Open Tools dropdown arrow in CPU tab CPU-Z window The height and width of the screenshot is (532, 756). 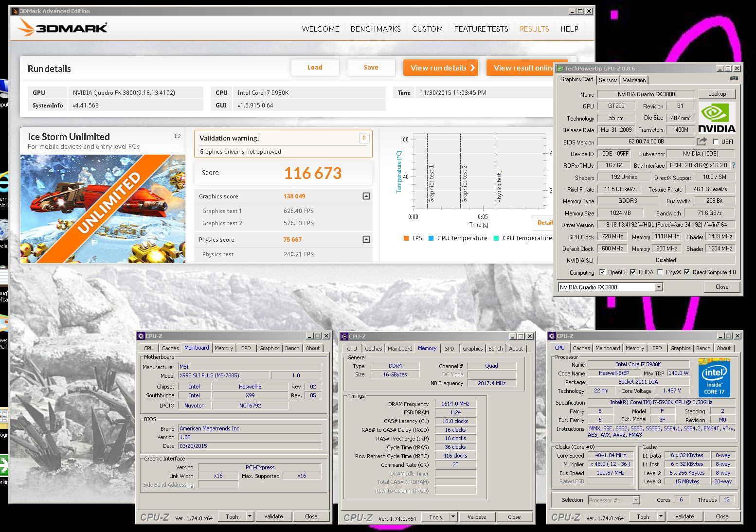click(x=661, y=516)
